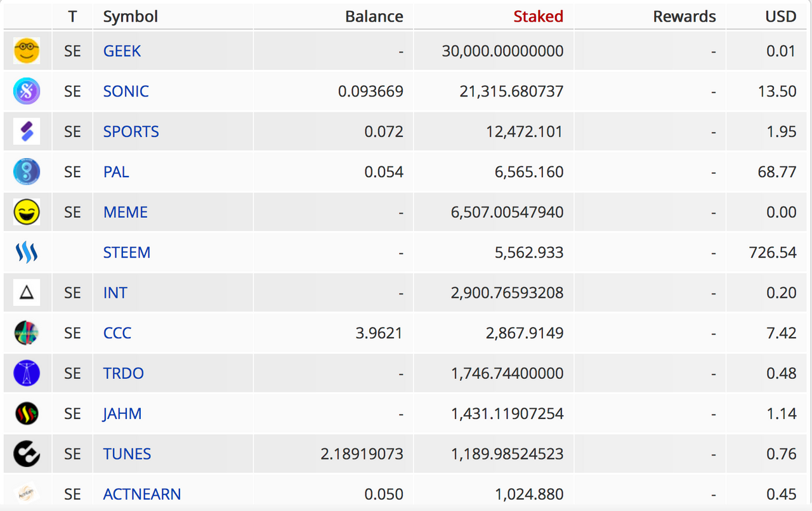Select ACTNEARN USD value 0.45
The height and width of the screenshot is (511, 812).
click(x=782, y=494)
